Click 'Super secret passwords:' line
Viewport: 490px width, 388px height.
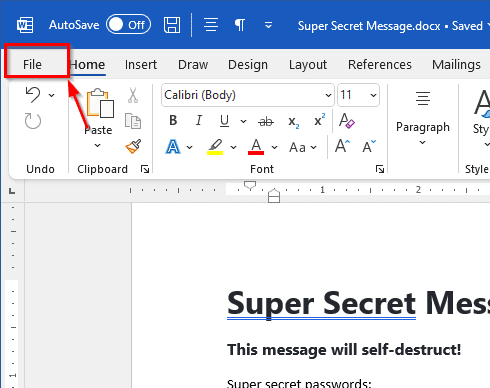pyautogui.click(x=299, y=383)
